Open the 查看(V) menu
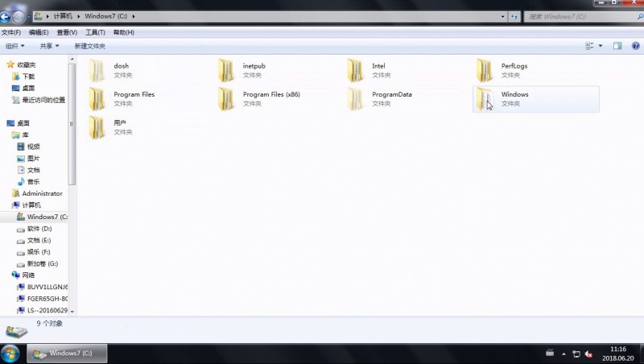 [x=67, y=32]
